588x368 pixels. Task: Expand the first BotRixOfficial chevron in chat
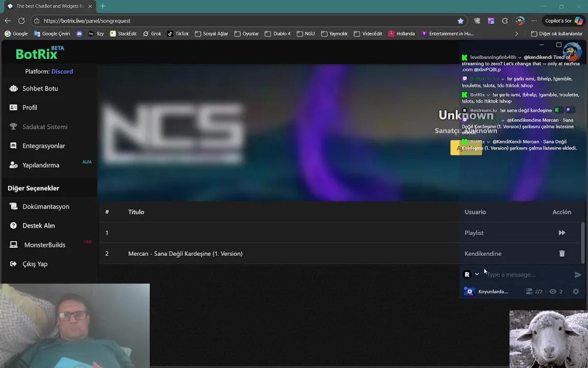click(503, 79)
